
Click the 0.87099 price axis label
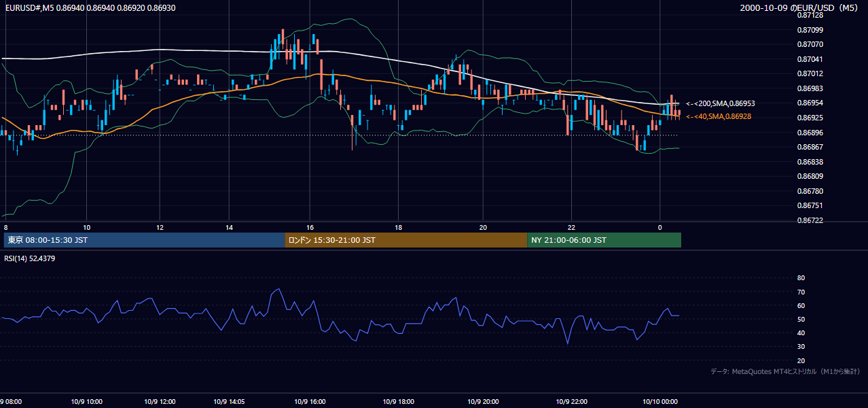click(810, 30)
